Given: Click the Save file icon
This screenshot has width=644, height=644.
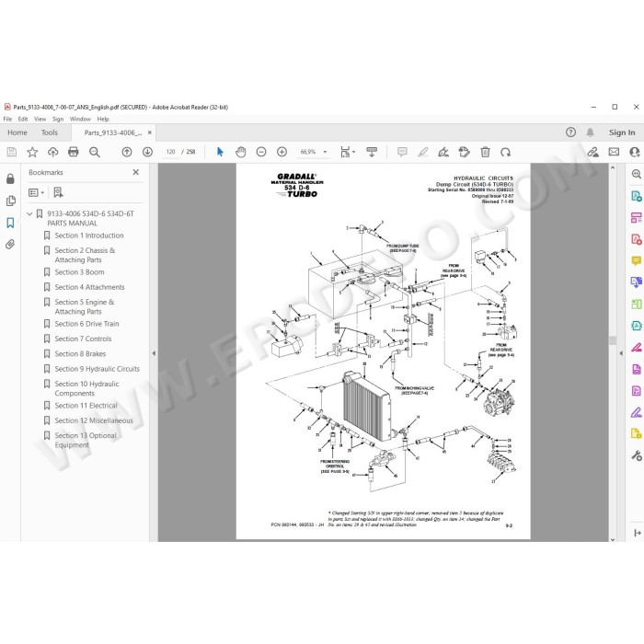Looking at the screenshot, I should 12,152.
